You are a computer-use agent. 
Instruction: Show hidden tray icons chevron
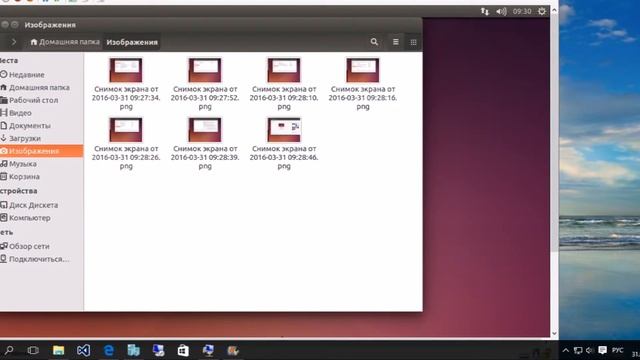pyautogui.click(x=565, y=350)
